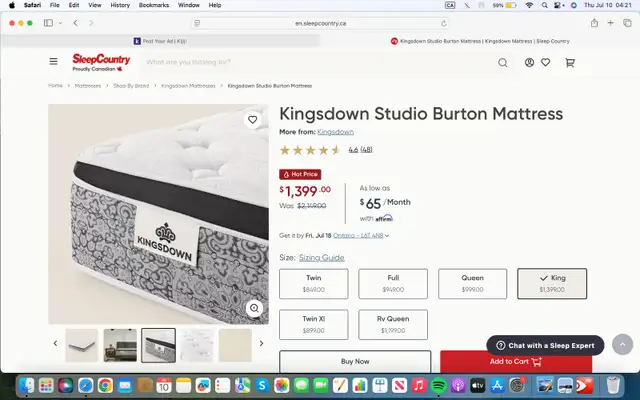The height and width of the screenshot is (400, 640).
Task: Expand Ontario delivery location dropdown
Action: [x=361, y=236]
